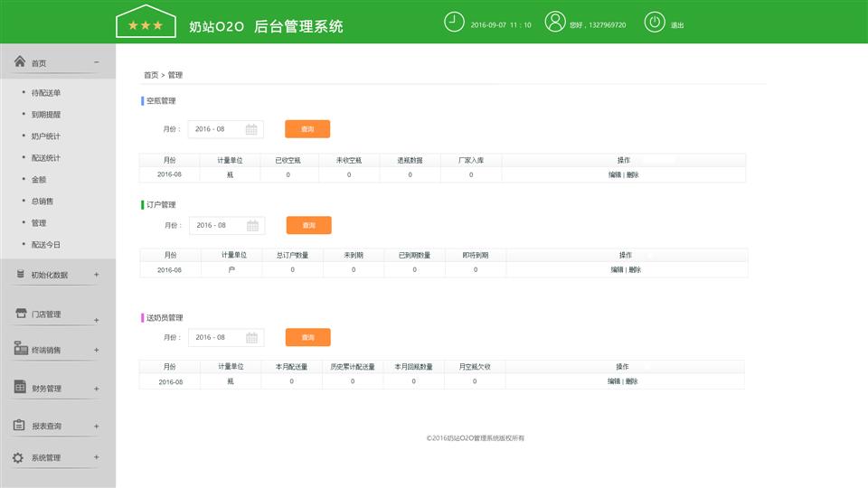Expand the 报表查询 menu
This screenshot has width=868, height=488.
click(x=97, y=425)
